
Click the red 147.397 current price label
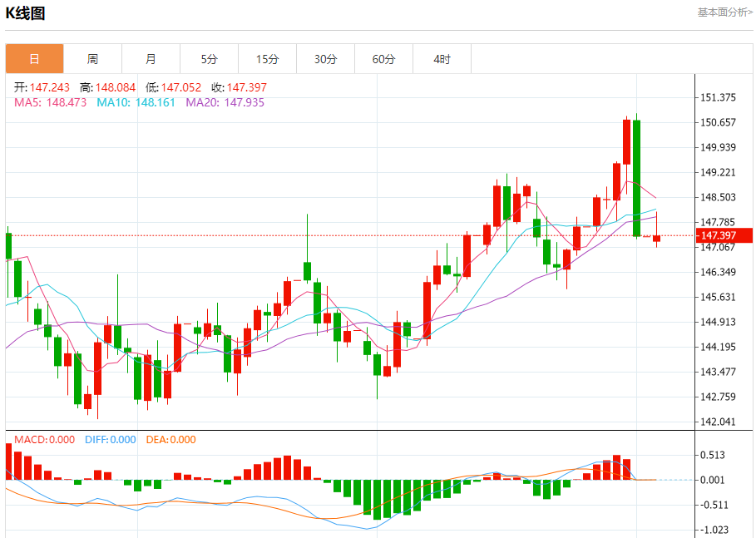(x=724, y=235)
